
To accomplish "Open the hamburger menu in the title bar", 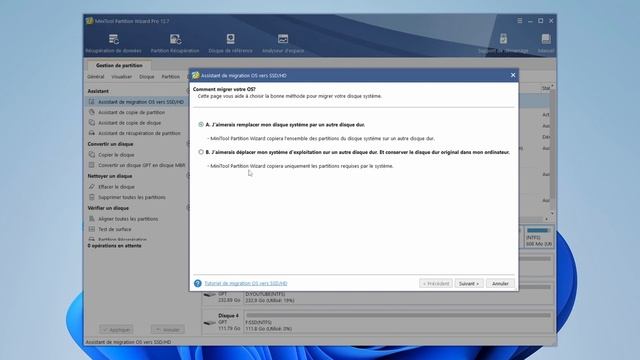I will [520, 21].
